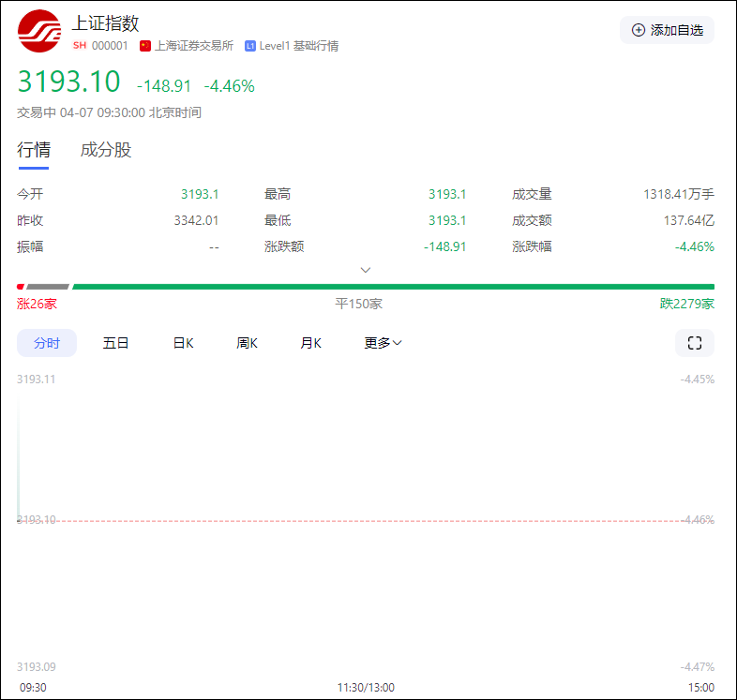Click the Shanghai Composite red logo icon

(x=39, y=31)
